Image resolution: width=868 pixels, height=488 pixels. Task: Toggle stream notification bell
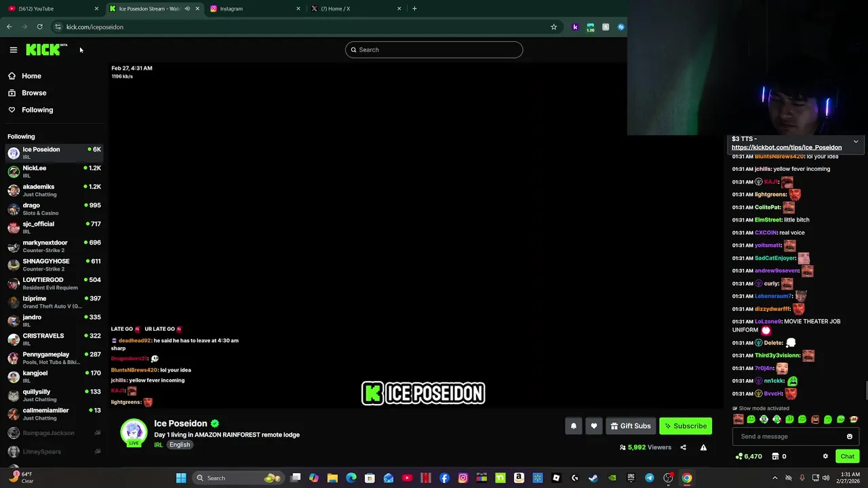[x=574, y=426]
